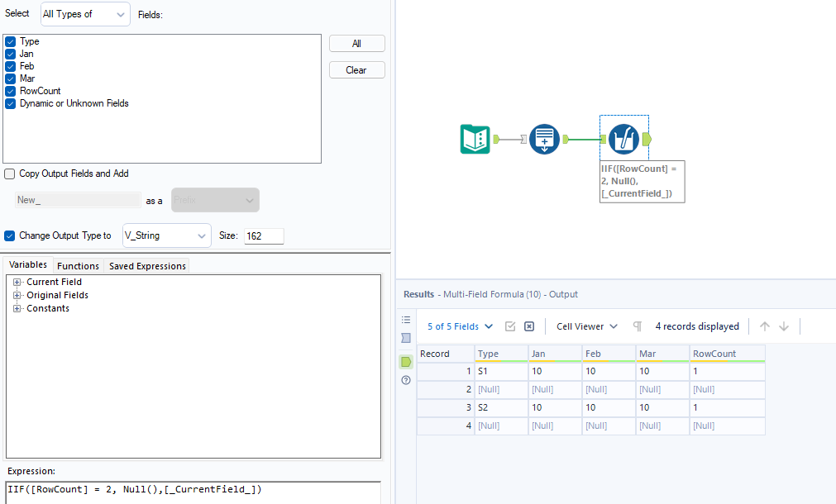Click the metadata list icon in Results sidebar
This screenshot has width=836, height=504.
pos(405,319)
